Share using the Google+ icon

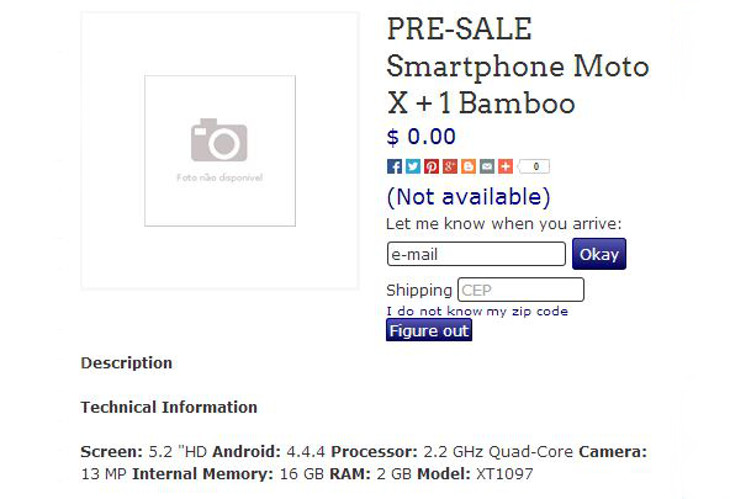coord(450,167)
